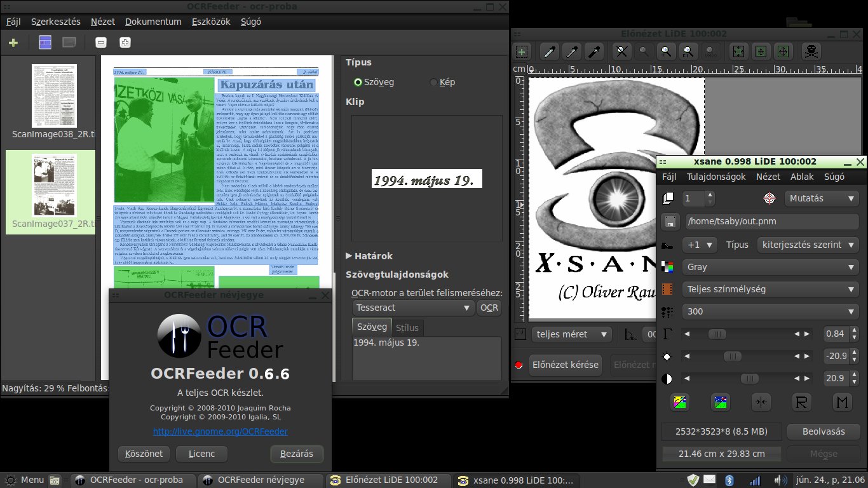Click the R restore enhancement icon
Screen dimensions: 868x488
pos(802,402)
